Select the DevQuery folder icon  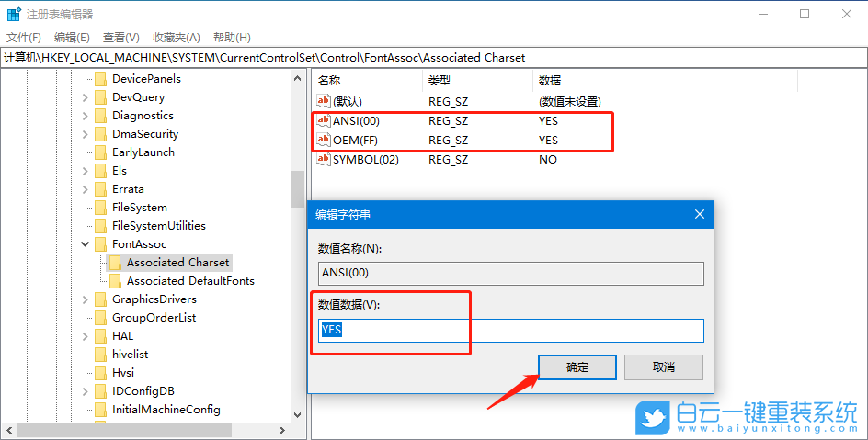point(100,97)
